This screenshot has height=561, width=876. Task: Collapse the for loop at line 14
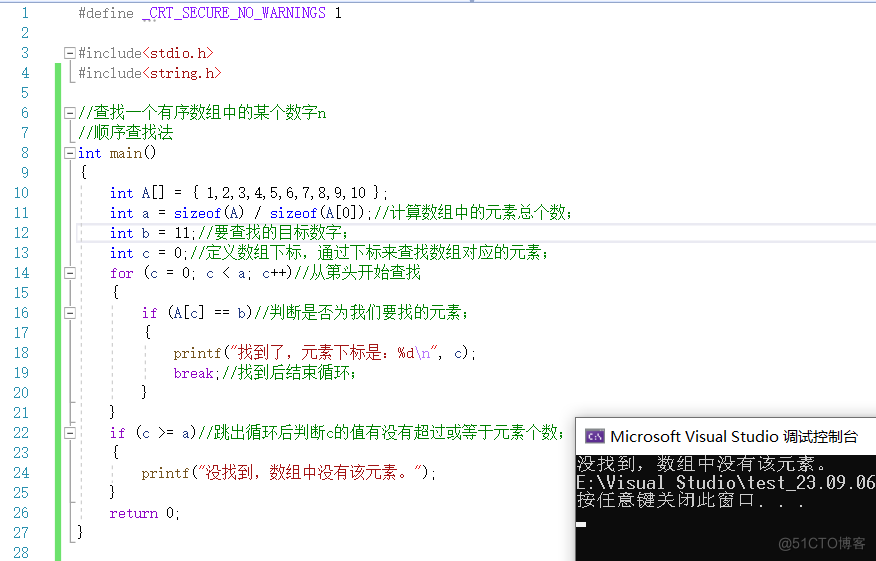click(x=70, y=273)
